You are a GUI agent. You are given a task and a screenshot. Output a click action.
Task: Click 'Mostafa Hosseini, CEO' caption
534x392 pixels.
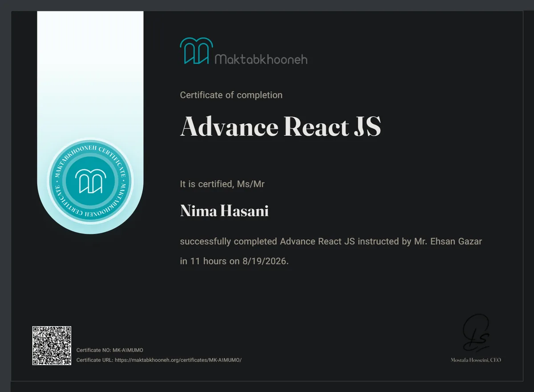tap(476, 360)
